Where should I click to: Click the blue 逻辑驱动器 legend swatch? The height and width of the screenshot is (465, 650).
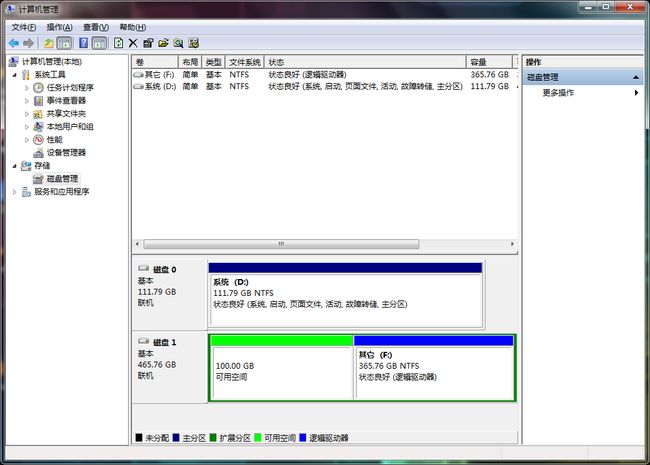302,438
